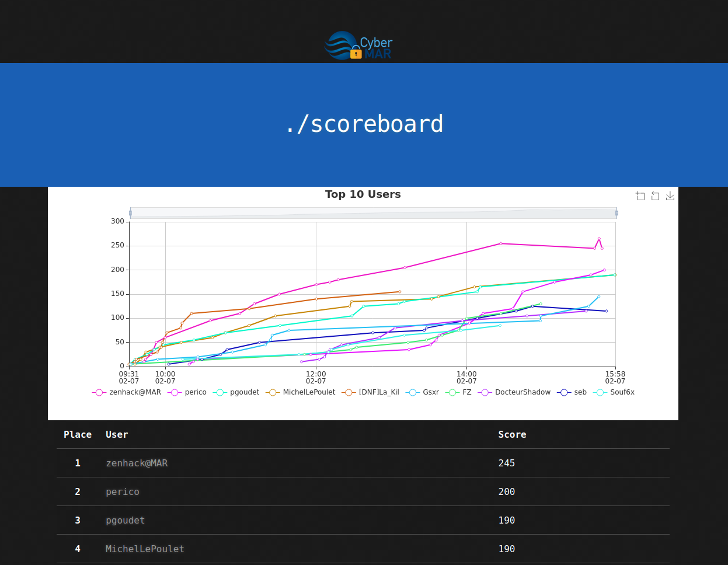Reset the chart zoom level
The width and height of the screenshot is (728, 565).
655,196
